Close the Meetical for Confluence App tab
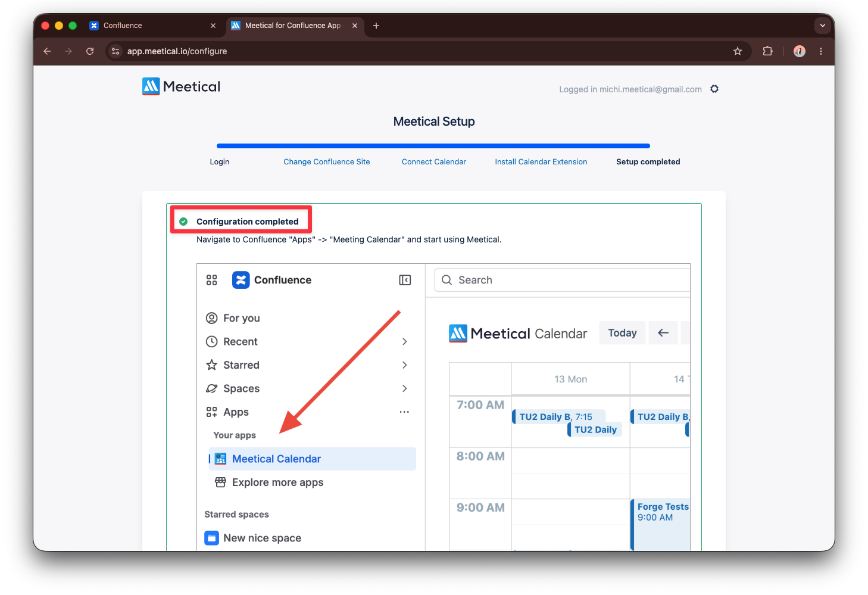Viewport: 868px width, 595px height. click(x=355, y=26)
